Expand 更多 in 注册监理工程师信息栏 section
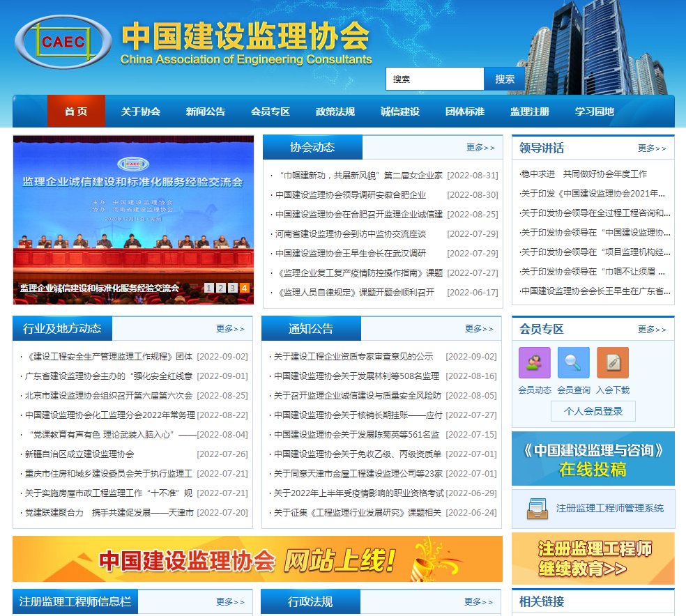The image size is (686, 616). (x=230, y=602)
